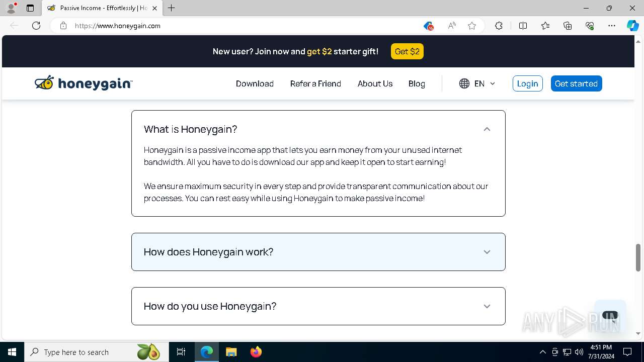Screen dimensions: 644x362
Task: Open the language globe icon
Action: [464, 83]
